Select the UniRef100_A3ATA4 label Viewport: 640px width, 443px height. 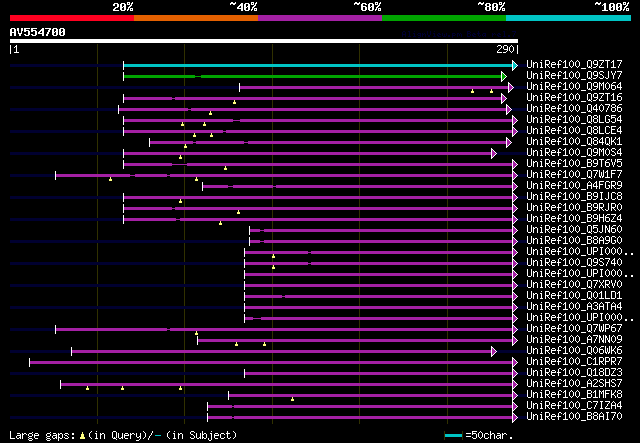[574, 307]
